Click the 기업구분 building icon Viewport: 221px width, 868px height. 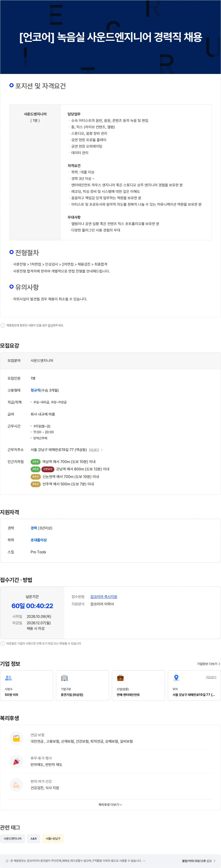(x=64, y=678)
